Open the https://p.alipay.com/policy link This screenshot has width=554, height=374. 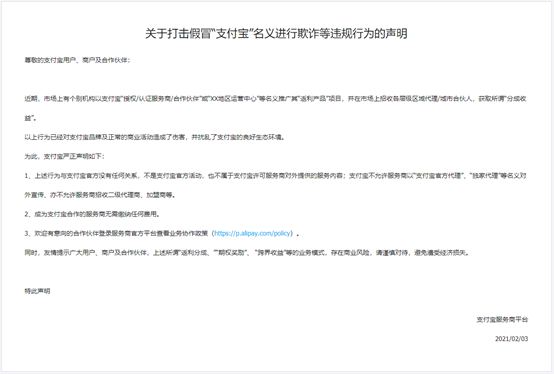pyautogui.click(x=253, y=233)
